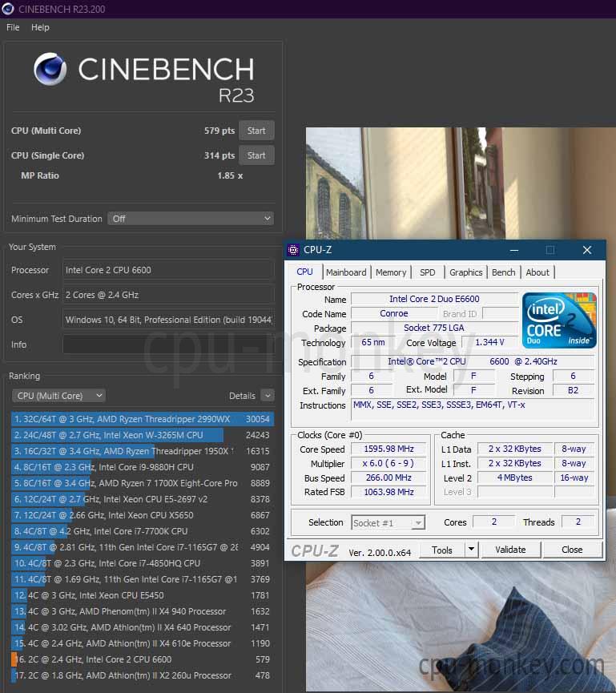Select ranking row Intel Xeon W-3265M CPU
This screenshot has height=693, width=616.
[143, 435]
